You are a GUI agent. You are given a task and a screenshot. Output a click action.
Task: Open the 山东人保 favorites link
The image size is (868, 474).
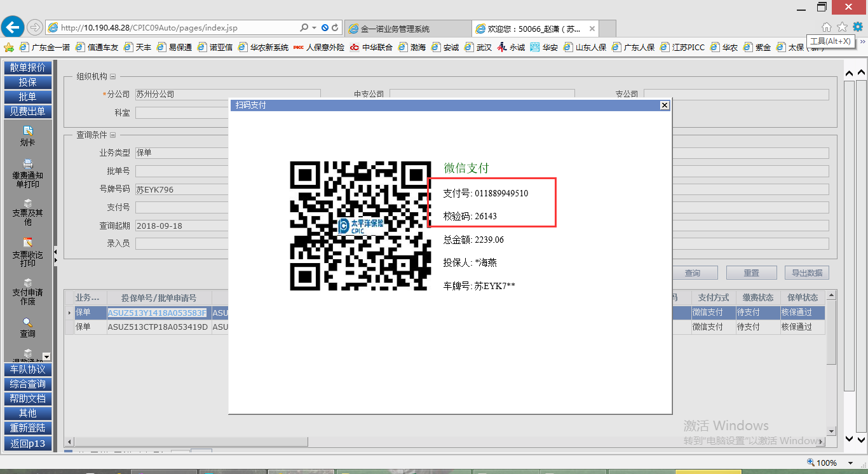[585, 47]
